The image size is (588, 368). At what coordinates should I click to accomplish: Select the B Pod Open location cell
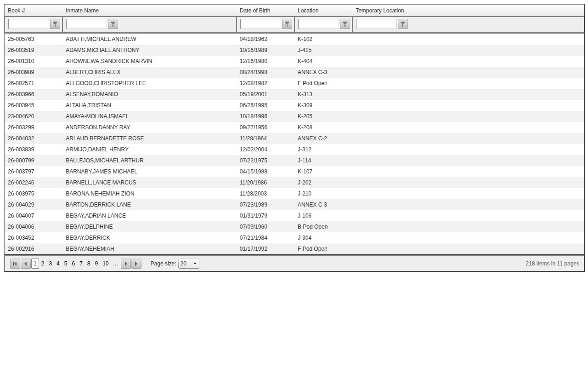[x=312, y=227]
